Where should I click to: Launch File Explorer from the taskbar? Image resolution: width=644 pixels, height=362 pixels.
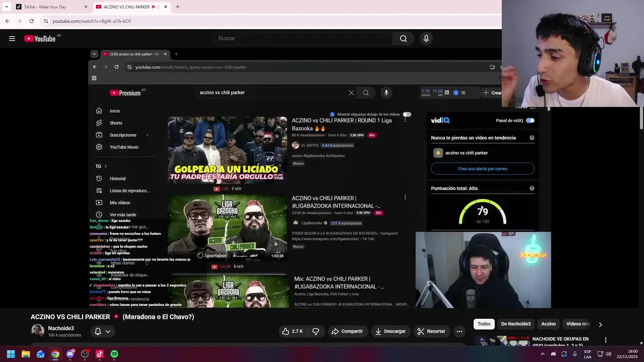click(x=26, y=354)
